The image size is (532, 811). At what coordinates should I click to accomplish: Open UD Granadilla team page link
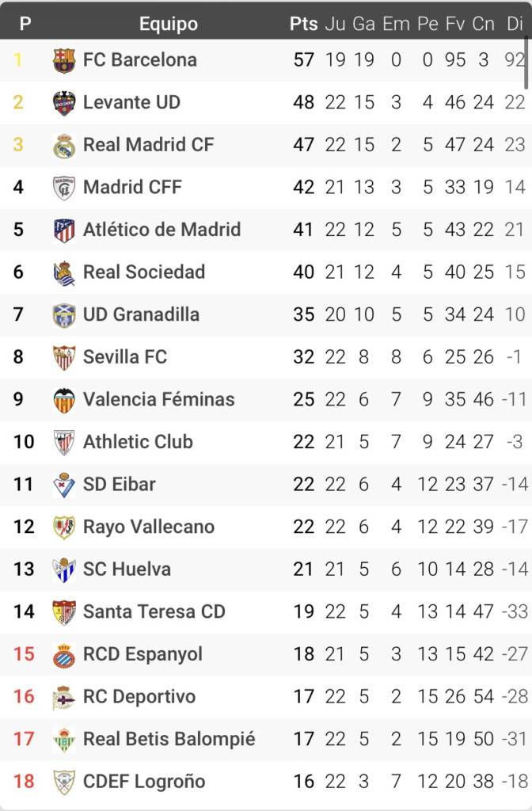(x=141, y=314)
